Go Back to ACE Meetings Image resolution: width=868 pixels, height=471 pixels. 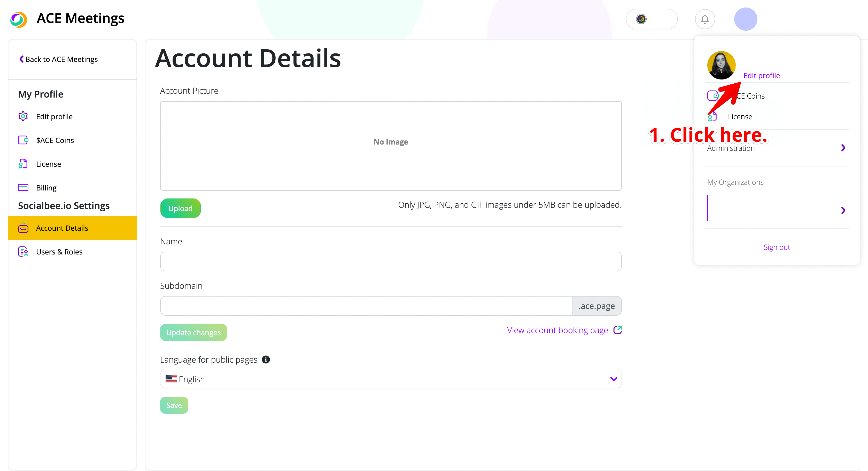(59, 59)
